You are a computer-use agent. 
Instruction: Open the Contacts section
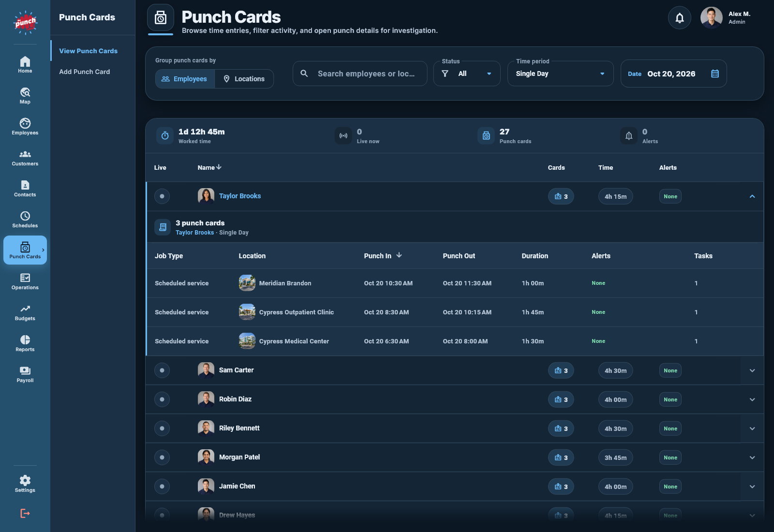25,189
